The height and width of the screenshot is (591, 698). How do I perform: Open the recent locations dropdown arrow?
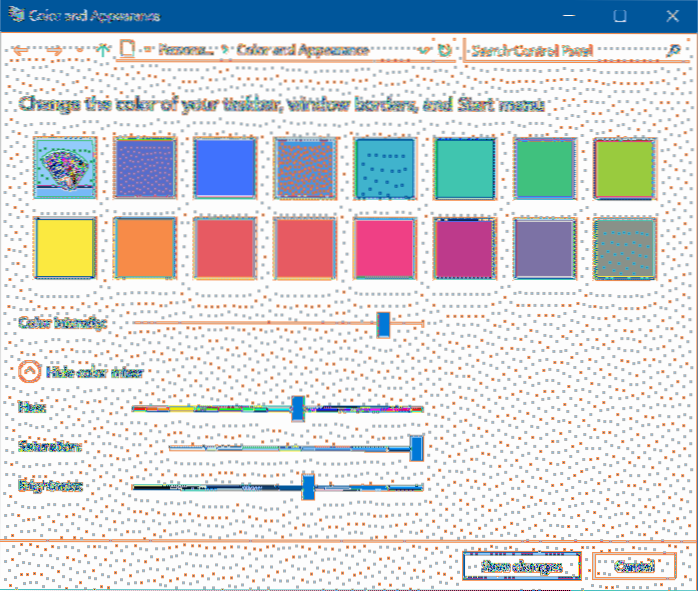79,50
